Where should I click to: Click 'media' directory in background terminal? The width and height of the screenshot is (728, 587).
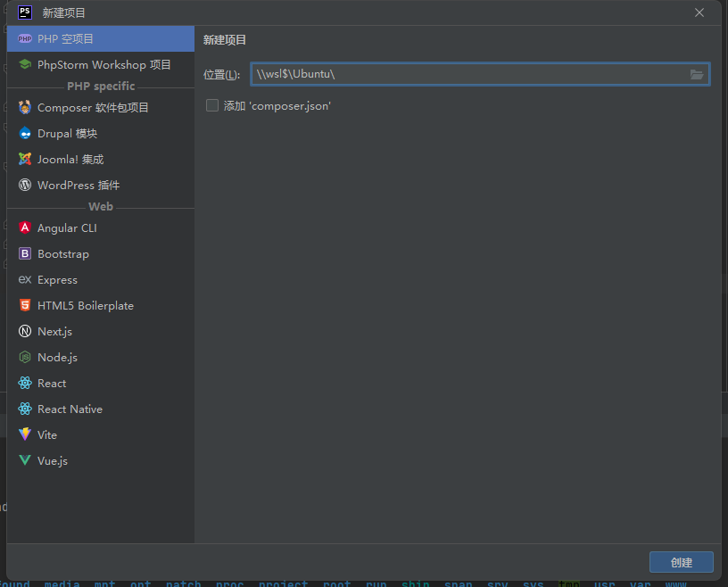tap(62, 583)
